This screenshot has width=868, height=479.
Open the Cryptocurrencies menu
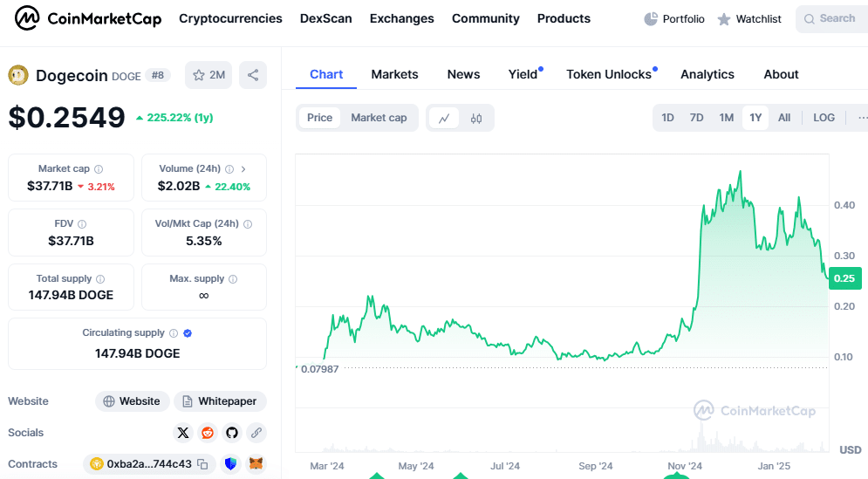230,18
